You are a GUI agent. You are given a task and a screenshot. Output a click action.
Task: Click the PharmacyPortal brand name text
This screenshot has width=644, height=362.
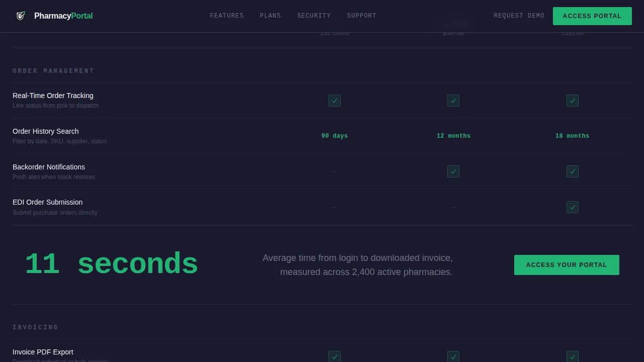point(63,16)
